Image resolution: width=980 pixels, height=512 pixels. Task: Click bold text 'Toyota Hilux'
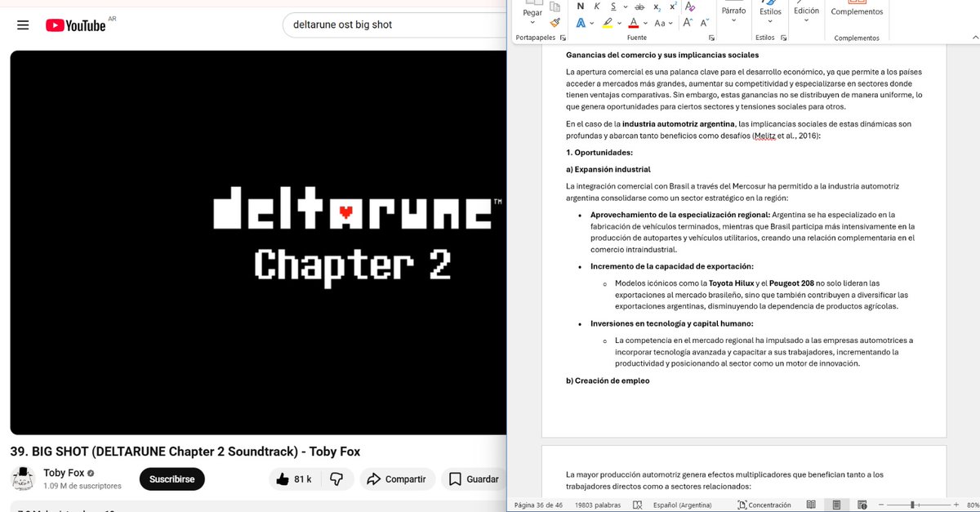click(732, 283)
